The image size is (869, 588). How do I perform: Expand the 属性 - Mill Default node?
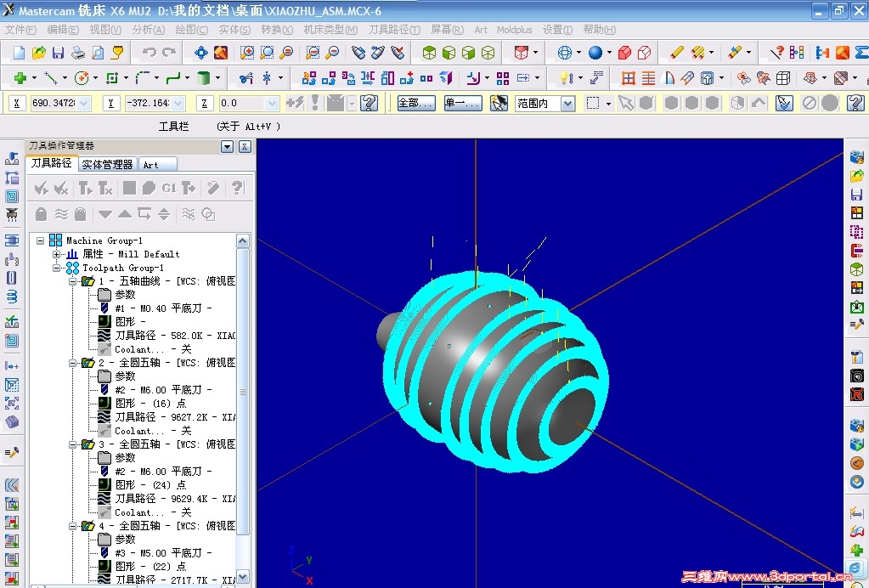[57, 254]
